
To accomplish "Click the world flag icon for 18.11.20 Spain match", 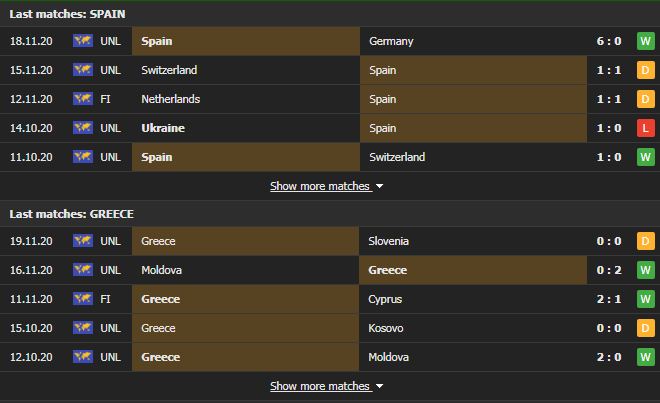I will pos(82,41).
